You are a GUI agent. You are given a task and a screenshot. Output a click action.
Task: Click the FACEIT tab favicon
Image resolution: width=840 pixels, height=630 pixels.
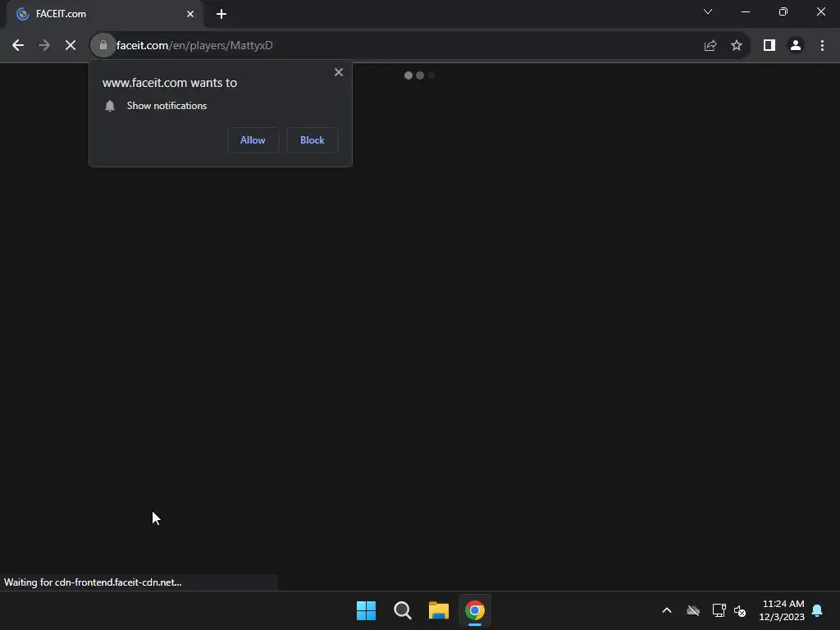pyautogui.click(x=22, y=14)
